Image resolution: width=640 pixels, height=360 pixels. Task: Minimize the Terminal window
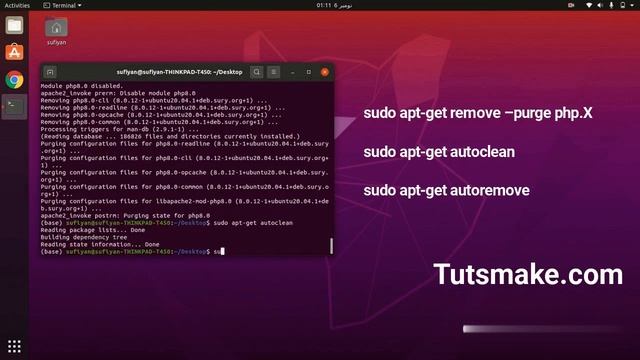293,72
